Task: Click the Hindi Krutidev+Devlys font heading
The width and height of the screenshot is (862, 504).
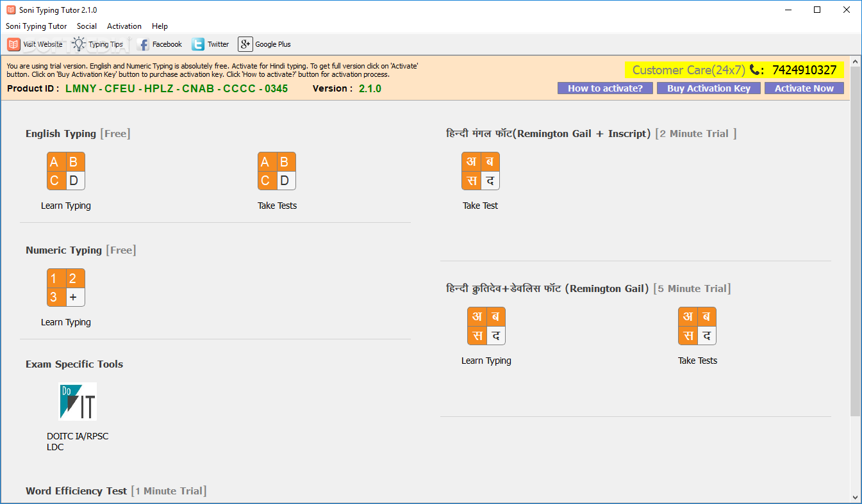Action: point(588,288)
